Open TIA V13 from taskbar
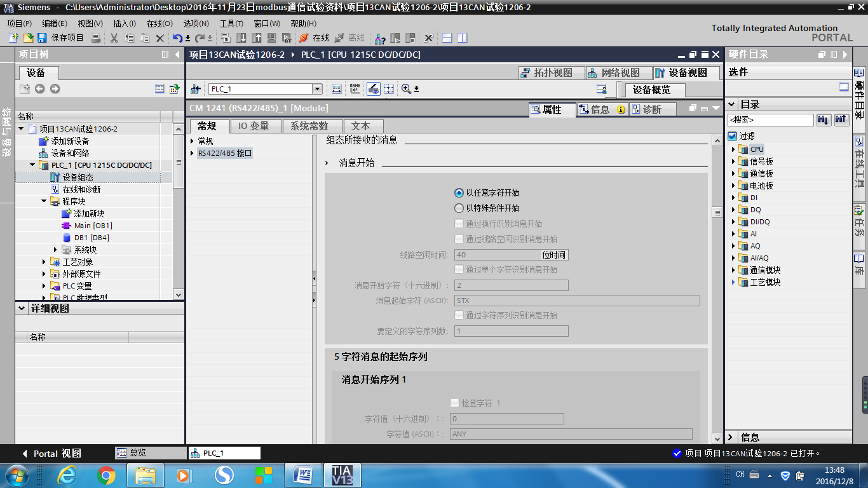868x488 pixels. tap(342, 475)
